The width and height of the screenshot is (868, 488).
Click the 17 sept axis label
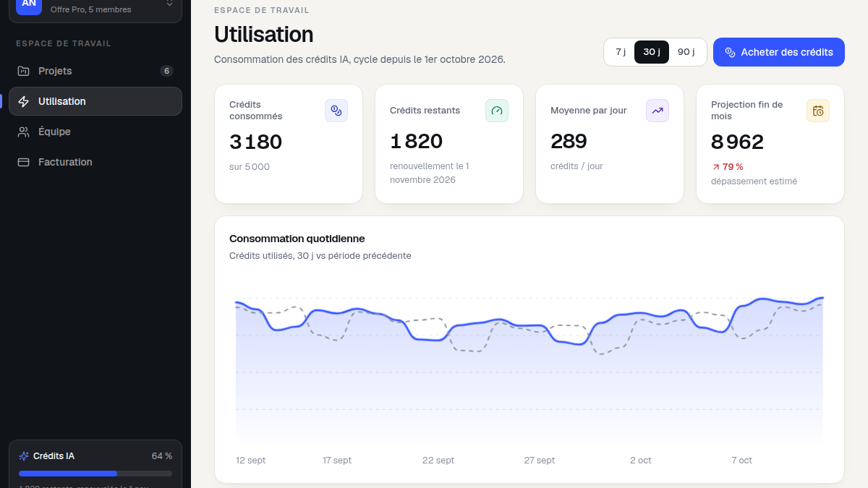337,461
